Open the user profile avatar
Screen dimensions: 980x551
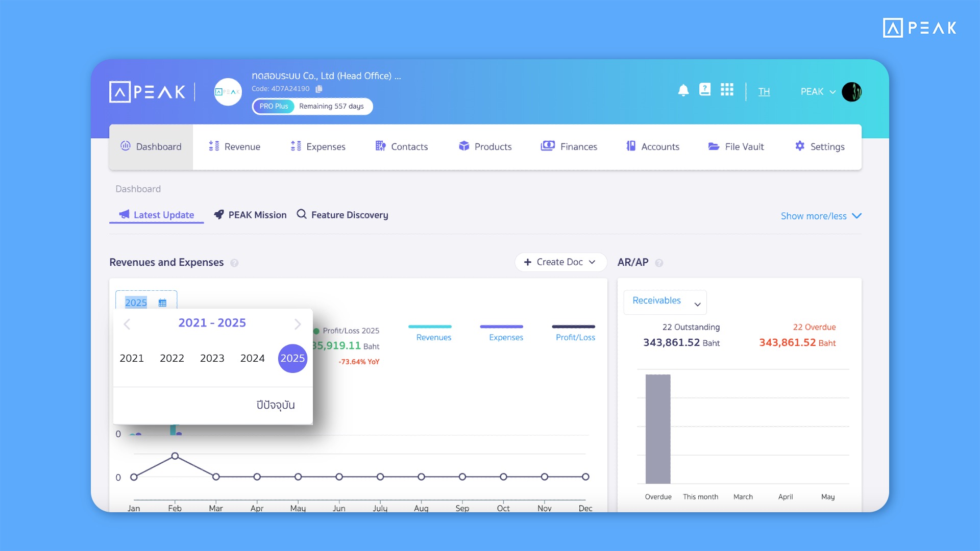click(851, 92)
